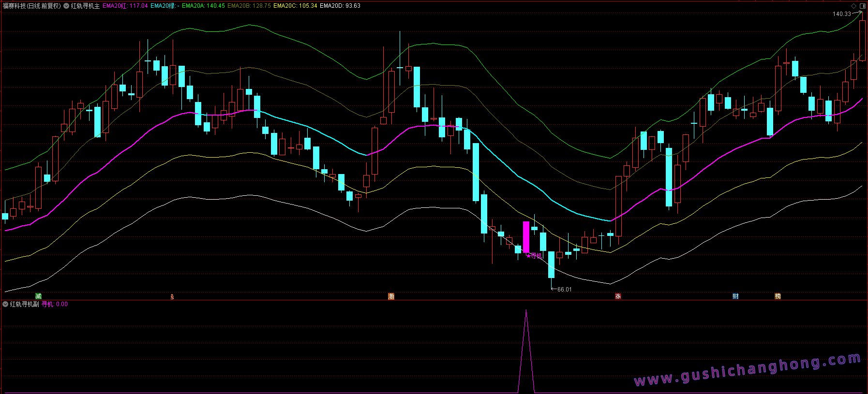Select the 红轨寻机主 indicator name
The image size is (868, 394).
pyautogui.click(x=85, y=6)
